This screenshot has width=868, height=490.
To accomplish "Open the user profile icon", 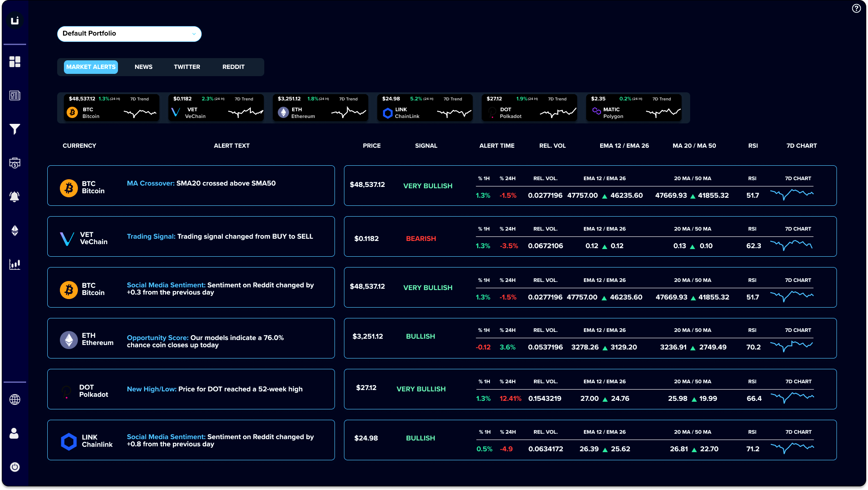I will [15, 433].
